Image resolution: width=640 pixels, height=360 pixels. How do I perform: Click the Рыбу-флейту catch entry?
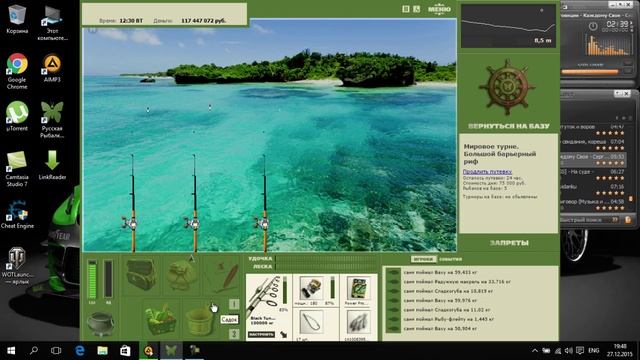pyautogui.click(x=449, y=319)
